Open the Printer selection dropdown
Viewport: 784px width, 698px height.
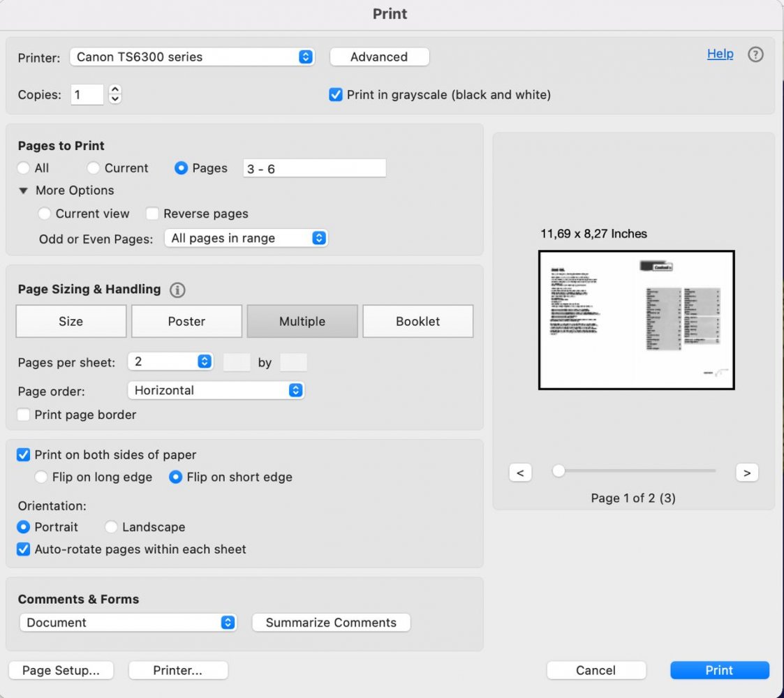click(193, 57)
